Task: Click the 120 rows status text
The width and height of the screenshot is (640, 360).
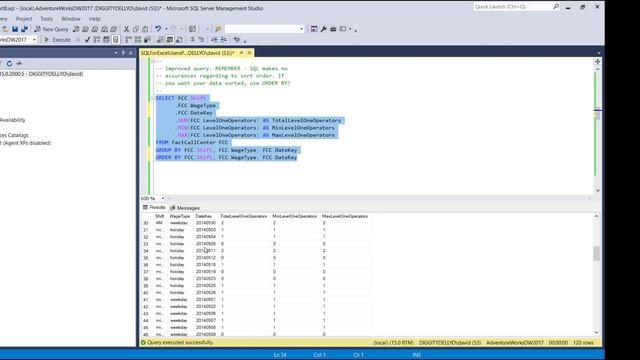Action: click(x=583, y=343)
